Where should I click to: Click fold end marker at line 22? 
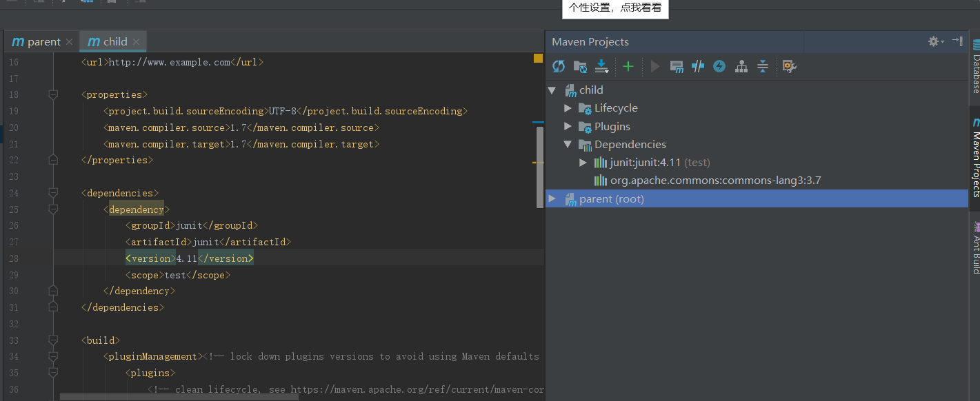pyautogui.click(x=53, y=160)
